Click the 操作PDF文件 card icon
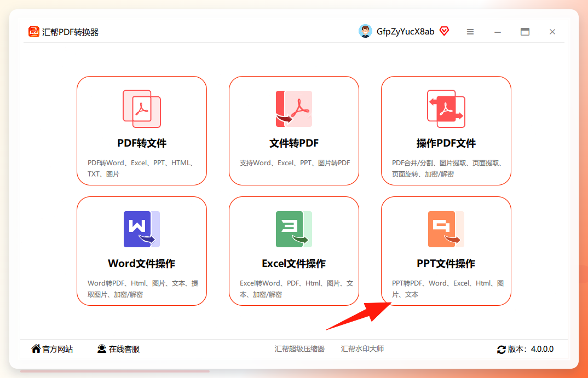Image resolution: width=588 pixels, height=378 pixels. coord(446,109)
